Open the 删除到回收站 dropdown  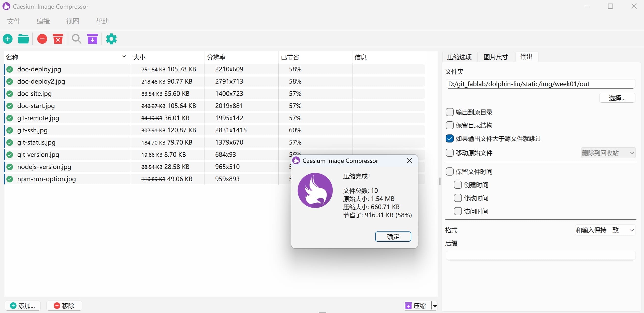click(608, 153)
